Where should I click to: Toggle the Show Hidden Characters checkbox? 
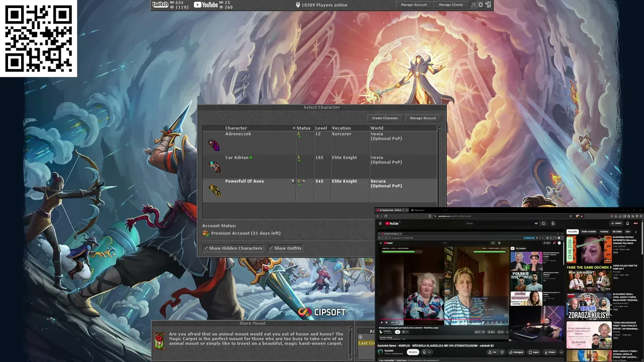click(206, 248)
